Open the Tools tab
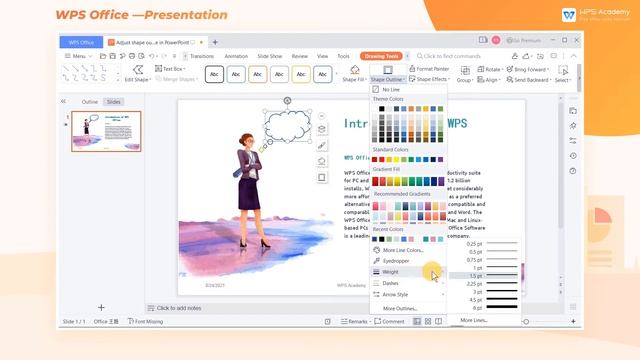 pyautogui.click(x=343, y=56)
